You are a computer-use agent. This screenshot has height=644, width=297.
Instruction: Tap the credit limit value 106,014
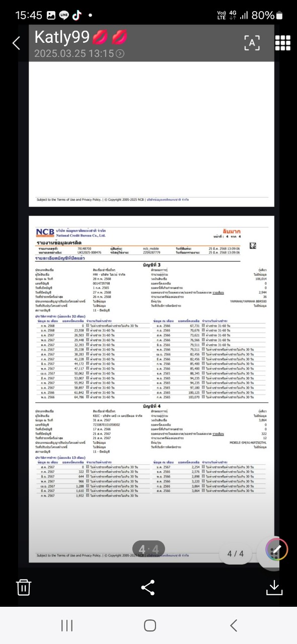(x=261, y=278)
